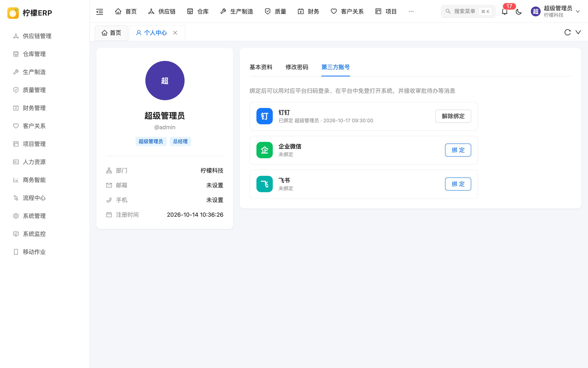
Task: Open the 超级管理员 user dropdown
Action: (556, 11)
